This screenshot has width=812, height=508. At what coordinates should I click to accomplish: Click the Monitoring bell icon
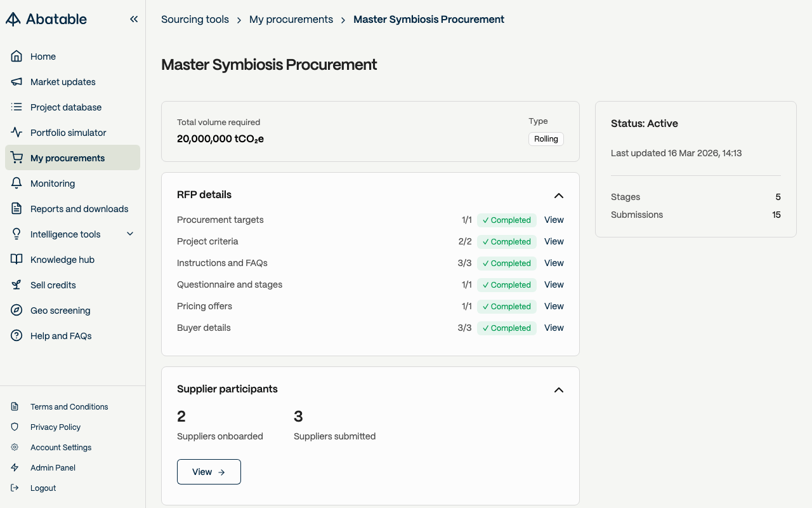pos(17,184)
